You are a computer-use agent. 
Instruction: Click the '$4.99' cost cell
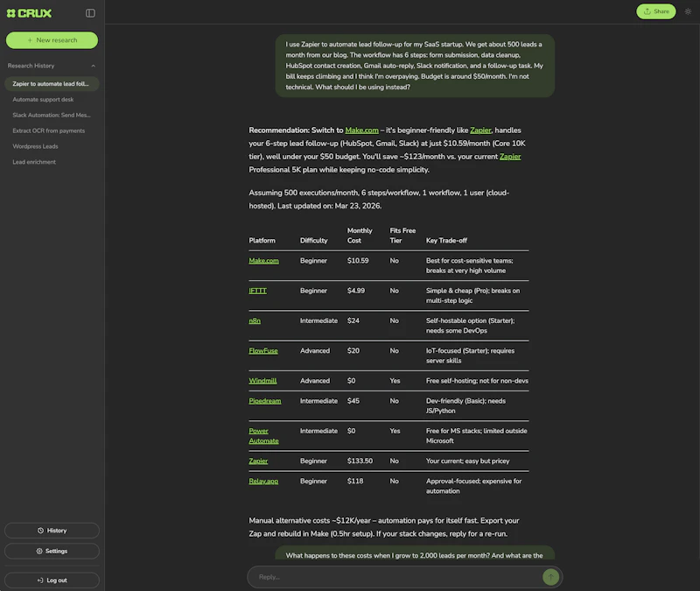pyautogui.click(x=356, y=291)
